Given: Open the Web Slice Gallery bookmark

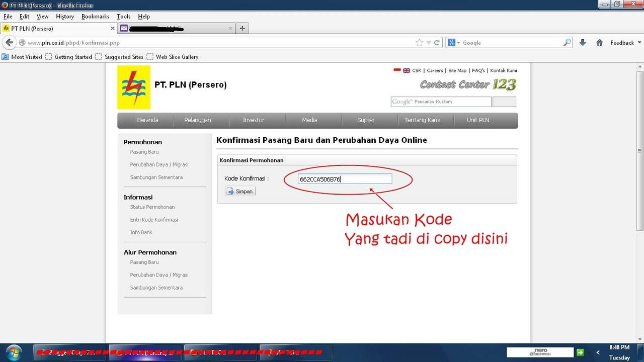Looking at the screenshot, I should (173, 57).
